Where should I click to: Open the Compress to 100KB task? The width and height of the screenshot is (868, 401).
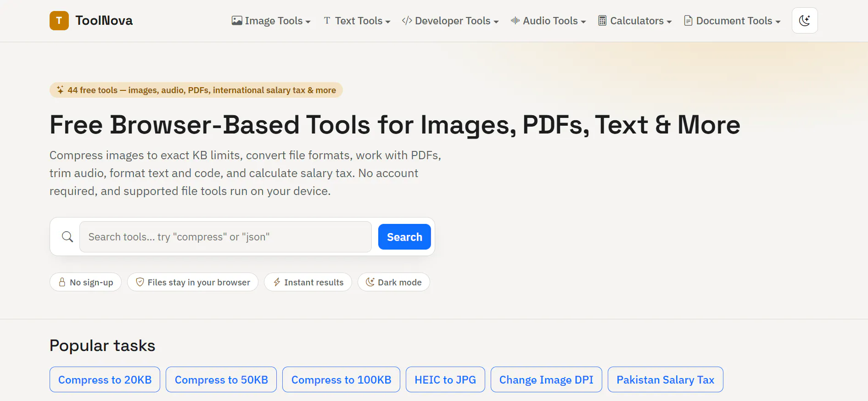tap(341, 379)
